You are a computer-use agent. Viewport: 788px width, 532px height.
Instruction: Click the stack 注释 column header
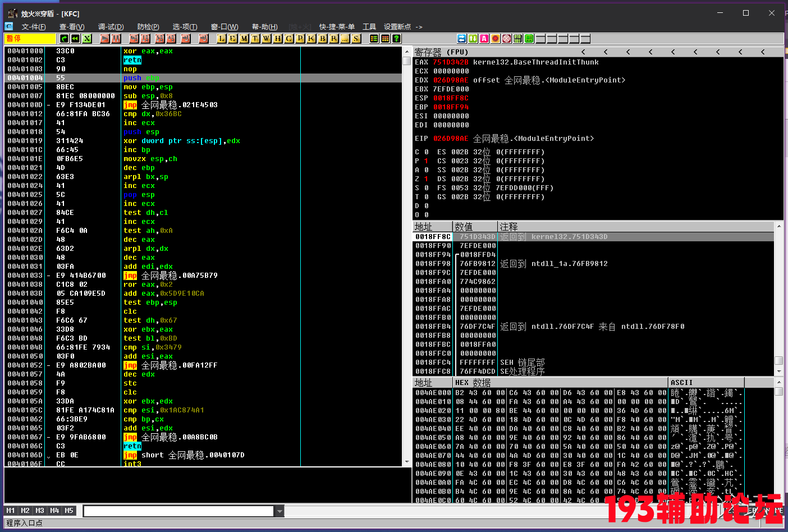(x=636, y=226)
